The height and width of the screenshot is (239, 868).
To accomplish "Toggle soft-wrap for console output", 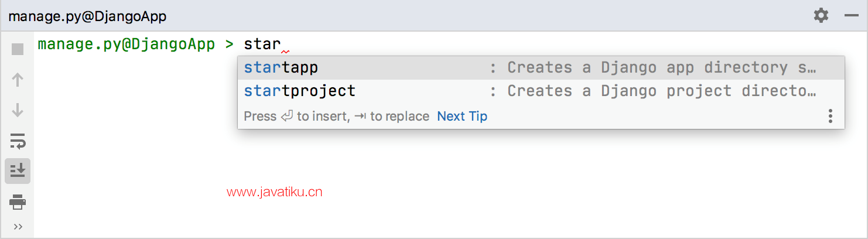I will point(18,141).
